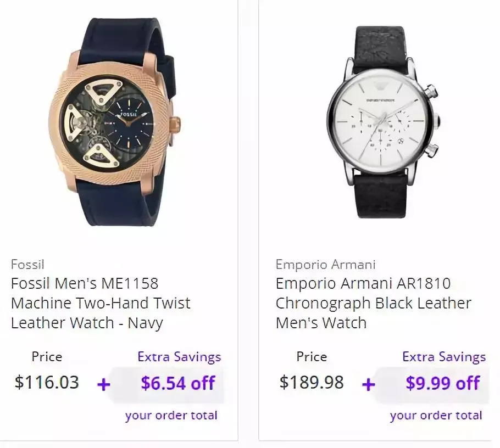The height and width of the screenshot is (448, 500).
Task: Click Extra Savings label on Armani card
Action: (444, 357)
